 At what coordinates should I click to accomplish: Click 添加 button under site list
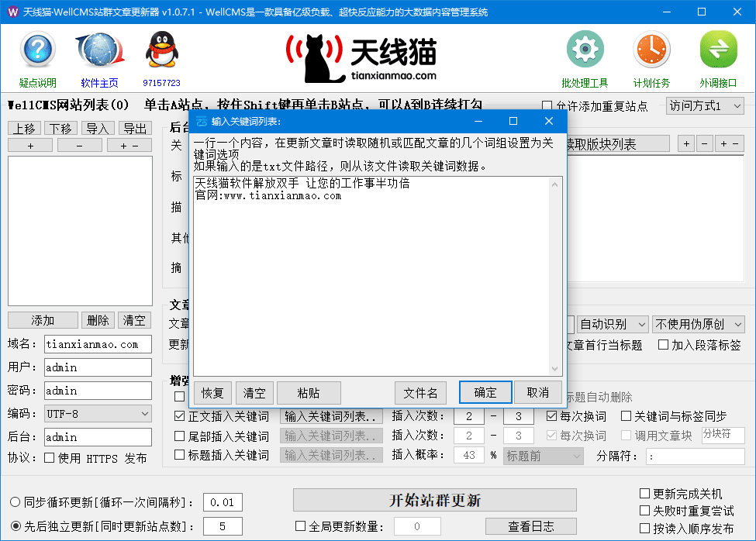(x=43, y=320)
